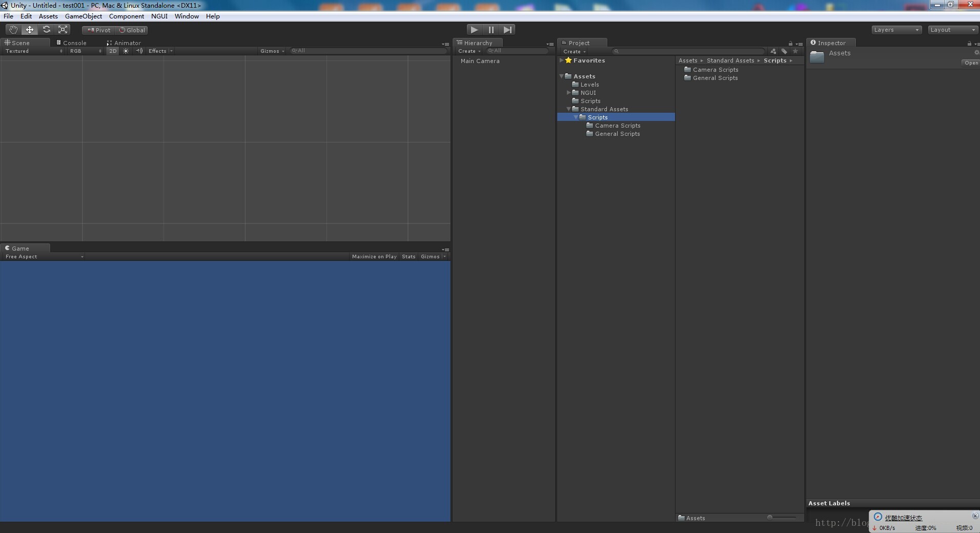Toggle scene audio speaker icon
The height and width of the screenshot is (533, 980).
tap(139, 51)
